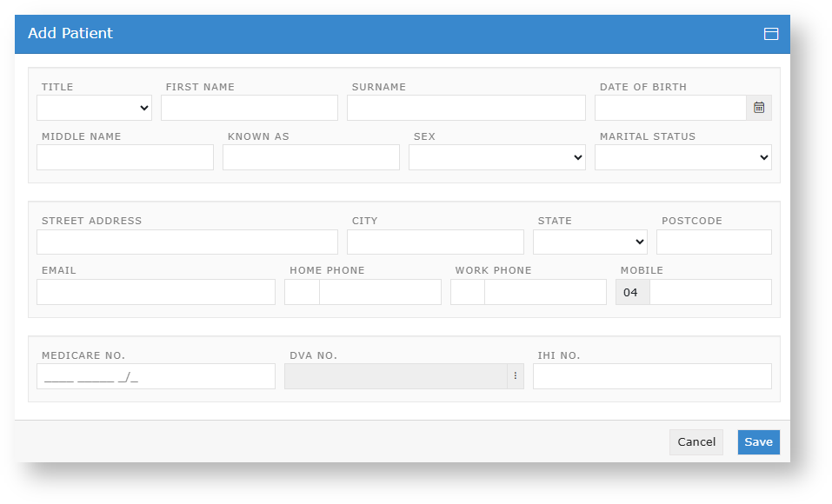This screenshot has width=832, height=504.
Task: Open the Date of Birth calendar picker
Action: (x=759, y=108)
